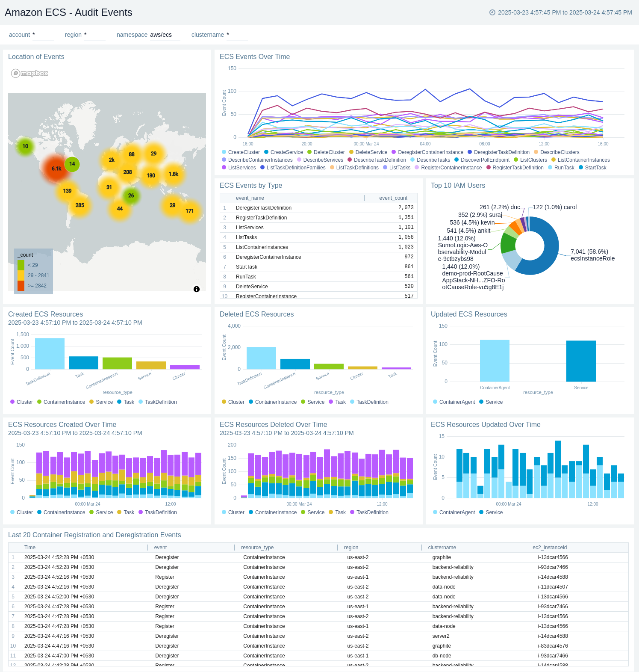
Task: Click the region filter field
Action: [x=95, y=35]
